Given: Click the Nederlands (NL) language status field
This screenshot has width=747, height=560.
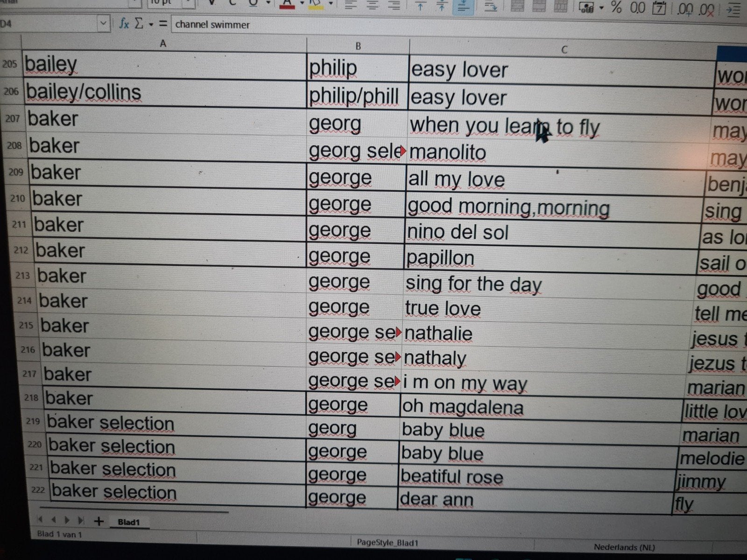Looking at the screenshot, I should 624,547.
